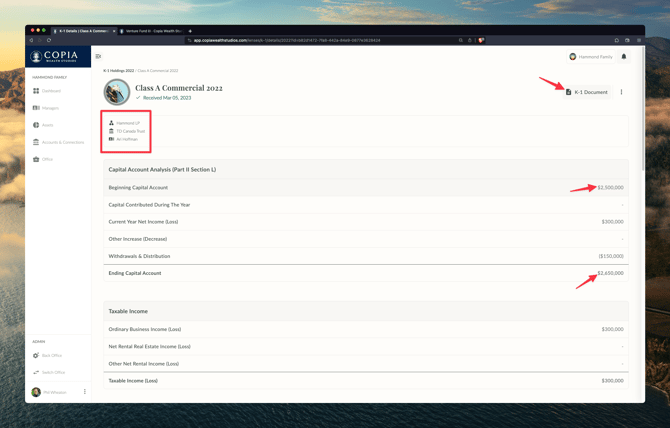Open the options menu next to Phil Wheaton
This screenshot has height=428, width=670.
[x=85, y=392]
